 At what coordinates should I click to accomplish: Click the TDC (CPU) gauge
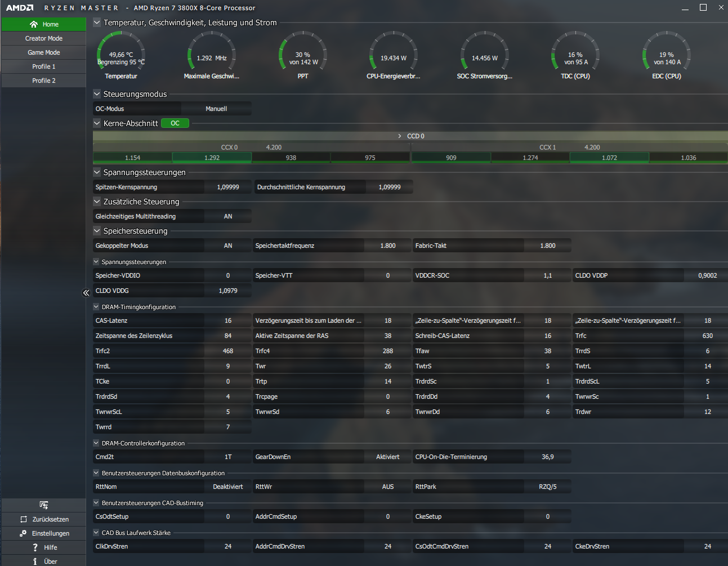coord(575,55)
